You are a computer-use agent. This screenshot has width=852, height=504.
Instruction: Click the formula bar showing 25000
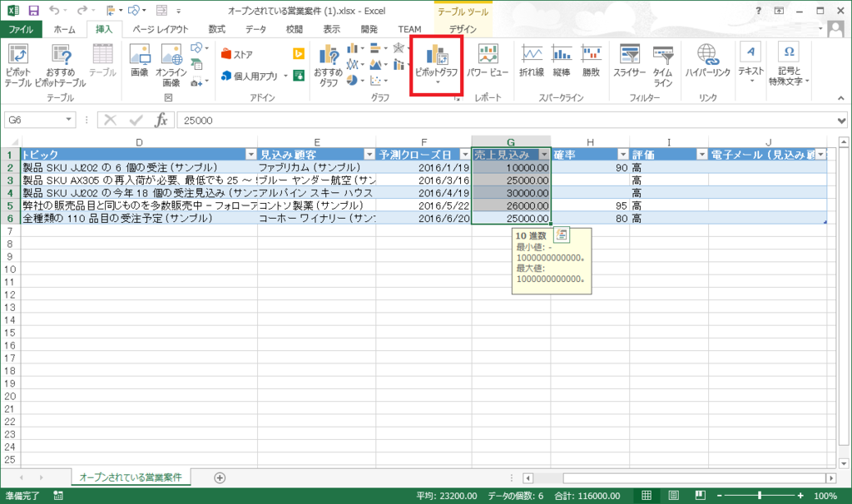tap(505, 120)
